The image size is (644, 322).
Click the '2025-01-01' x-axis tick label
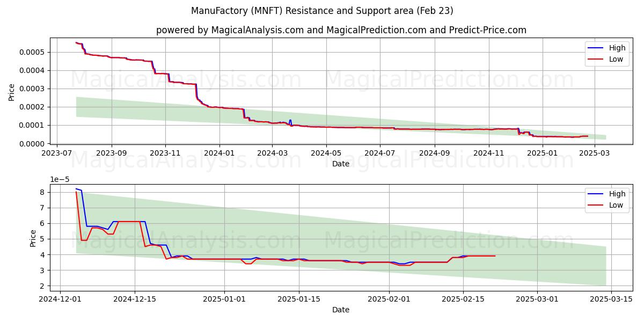(224, 299)
